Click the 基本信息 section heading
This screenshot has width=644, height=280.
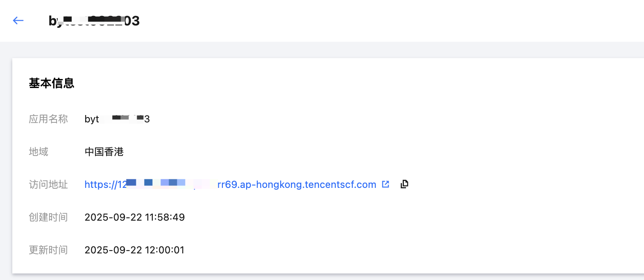point(52,83)
